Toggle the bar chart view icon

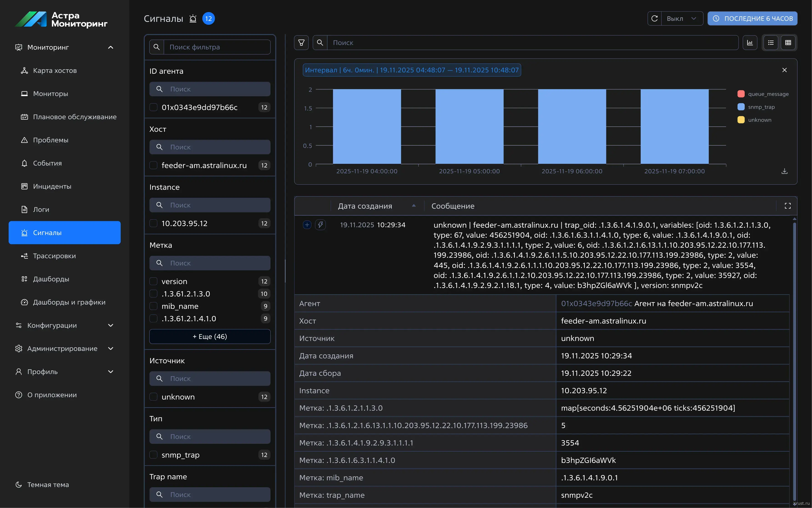click(x=750, y=43)
